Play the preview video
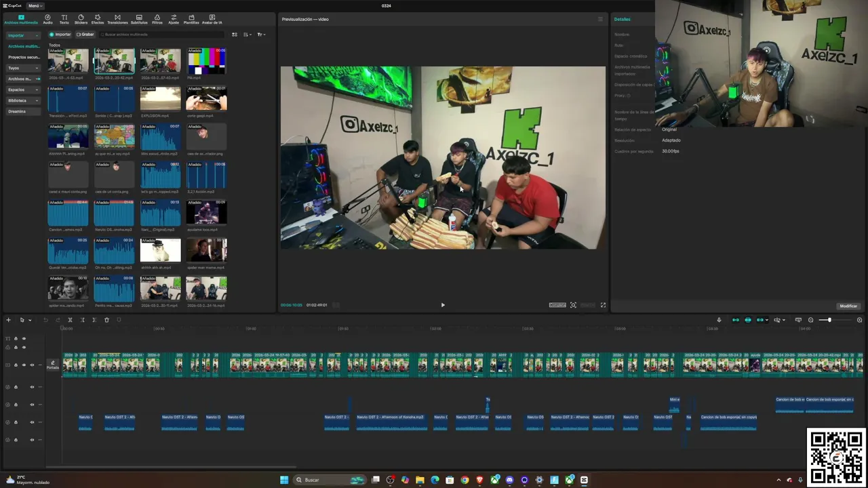Screen dimensions: 868x488 (x=443, y=305)
